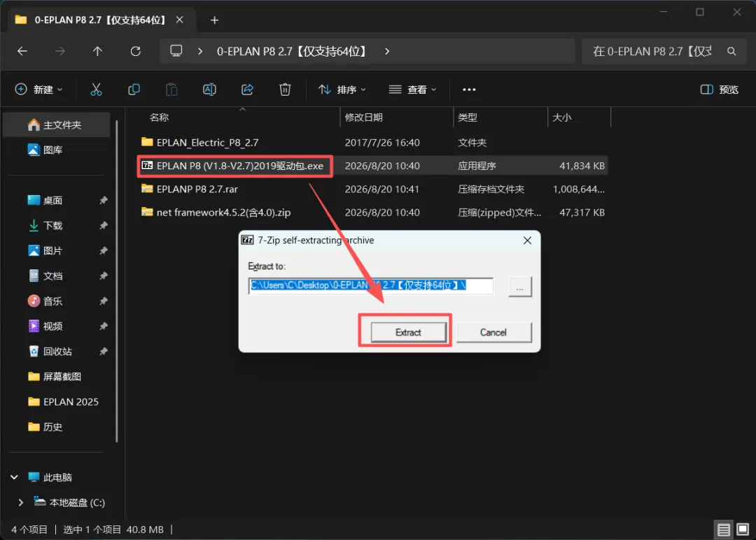Open a new tab with plus icon
The width and height of the screenshot is (756, 540).
(x=215, y=20)
